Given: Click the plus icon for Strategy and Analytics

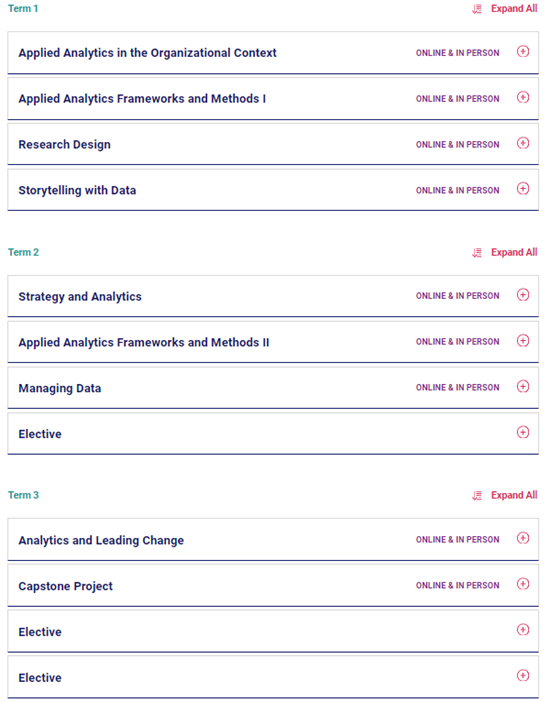Looking at the screenshot, I should [x=523, y=295].
